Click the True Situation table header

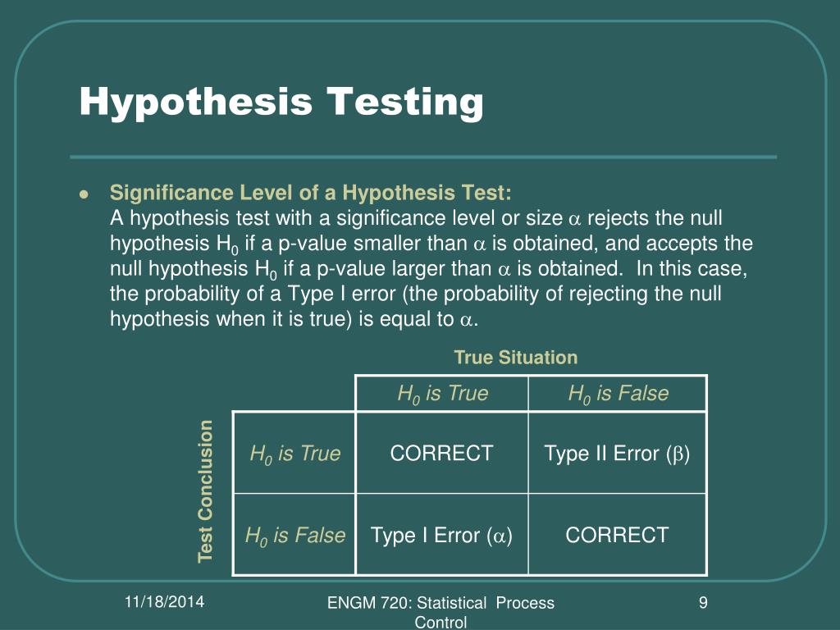(516, 358)
